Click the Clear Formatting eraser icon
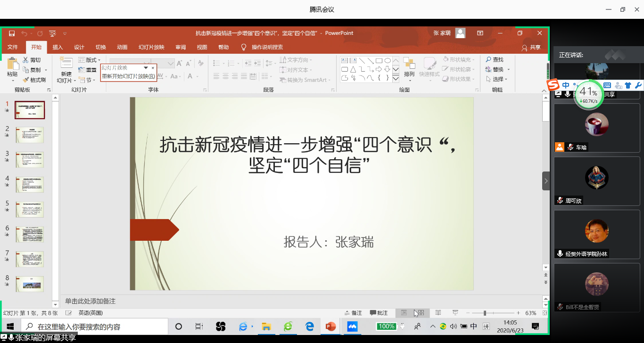 coord(200,63)
